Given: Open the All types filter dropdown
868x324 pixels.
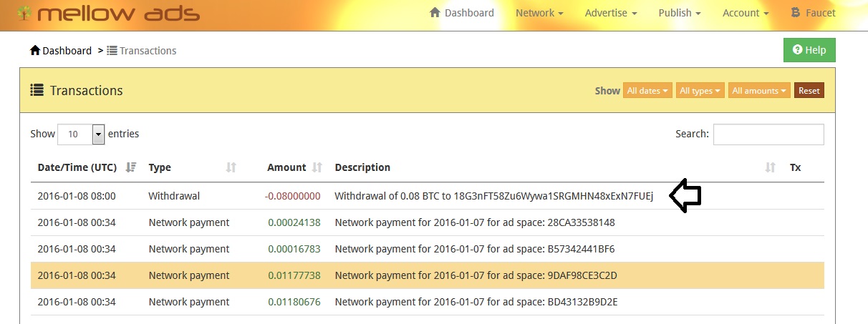Looking at the screenshot, I should click(700, 91).
